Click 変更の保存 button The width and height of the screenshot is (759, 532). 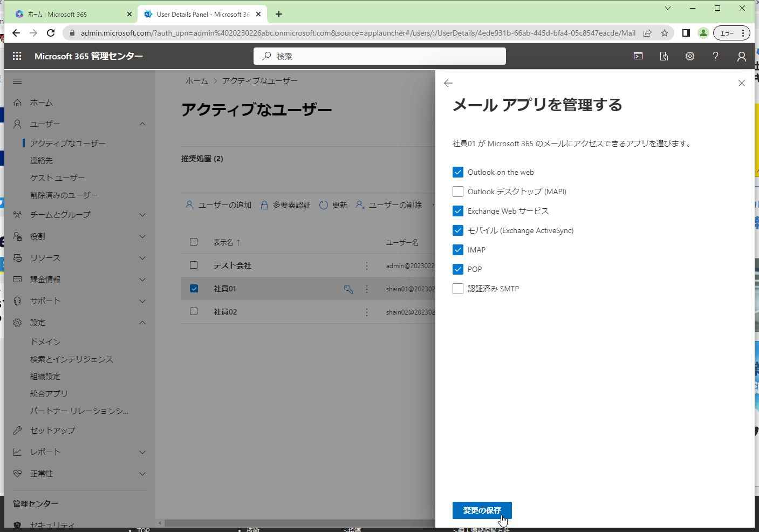coord(482,510)
